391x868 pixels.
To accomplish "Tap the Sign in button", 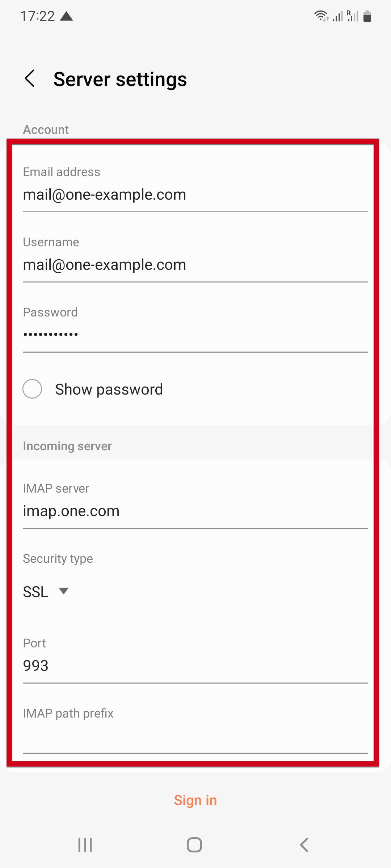I will coord(195,800).
